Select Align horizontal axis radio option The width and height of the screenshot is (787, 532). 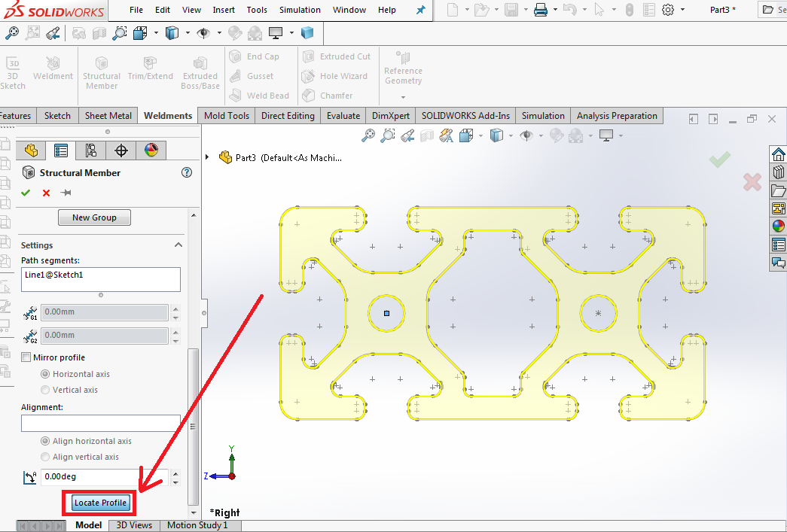[45, 441]
